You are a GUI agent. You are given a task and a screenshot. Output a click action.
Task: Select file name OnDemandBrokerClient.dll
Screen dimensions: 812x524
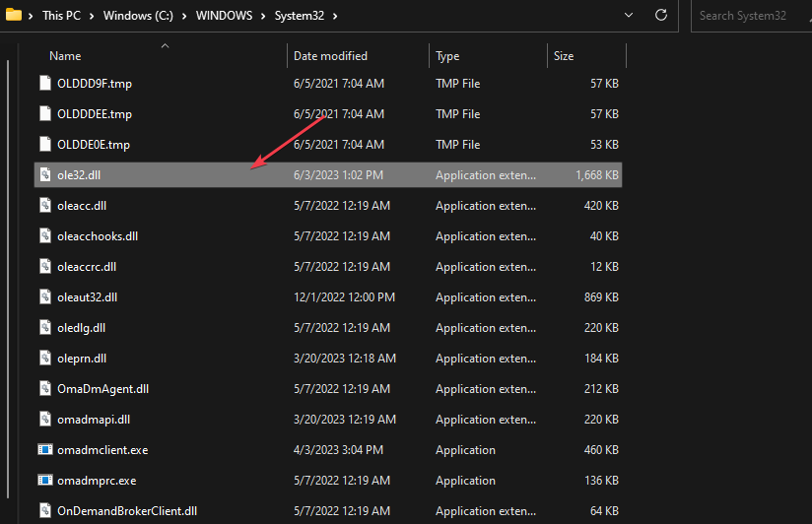click(127, 511)
